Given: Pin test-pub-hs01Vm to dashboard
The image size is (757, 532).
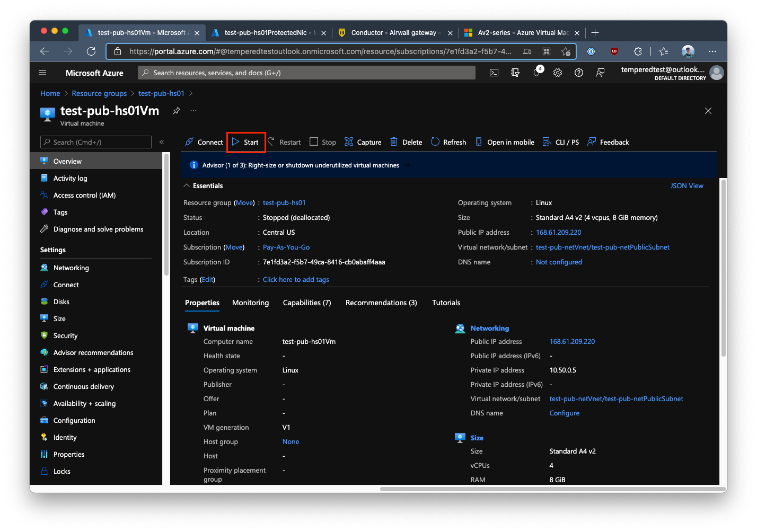Looking at the screenshot, I should point(177,111).
